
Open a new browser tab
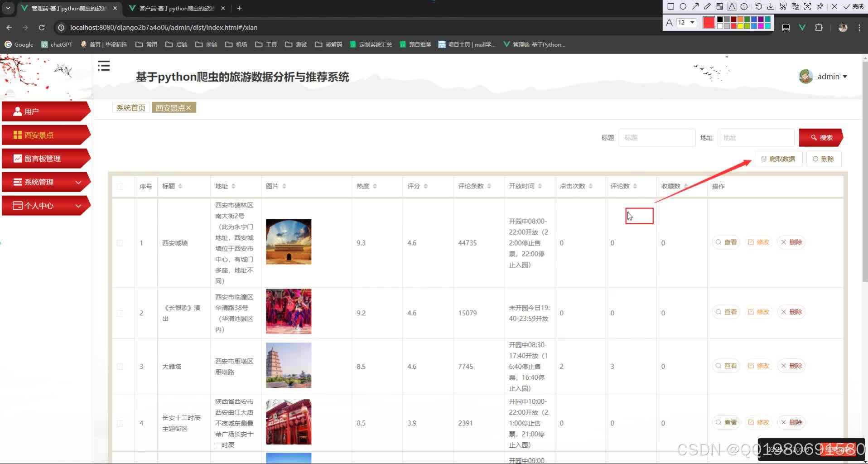click(x=239, y=8)
